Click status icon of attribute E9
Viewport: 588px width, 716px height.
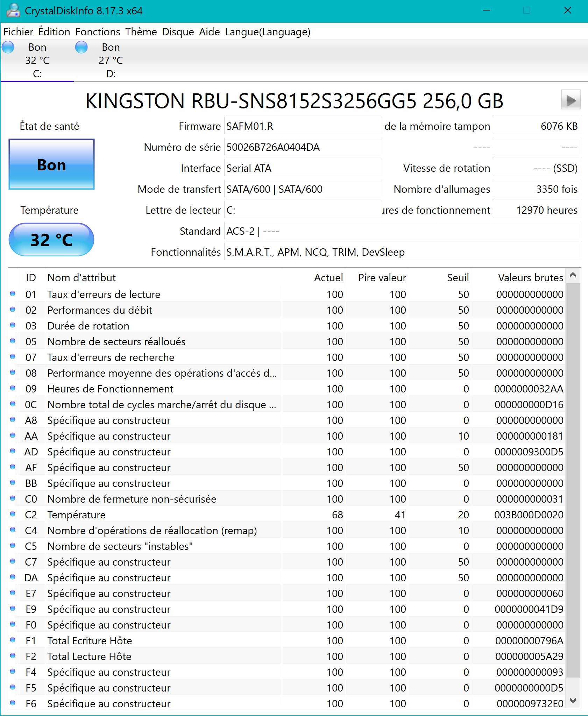click(x=13, y=609)
